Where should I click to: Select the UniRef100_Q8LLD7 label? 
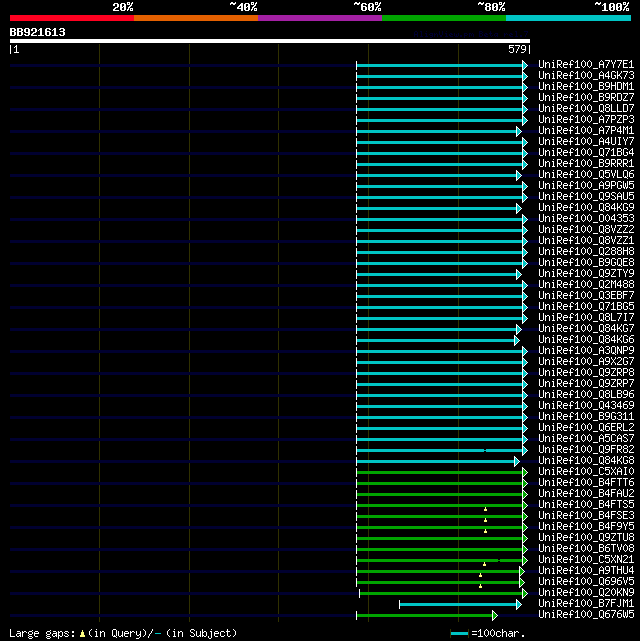click(x=586, y=109)
